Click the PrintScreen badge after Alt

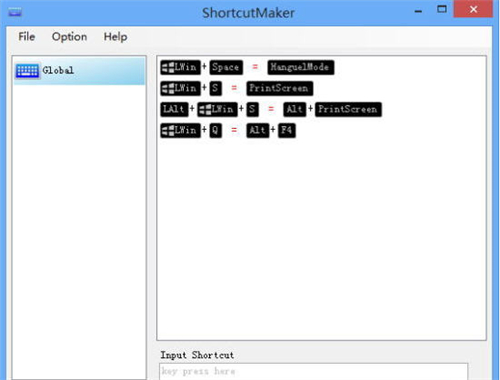pyautogui.click(x=348, y=109)
